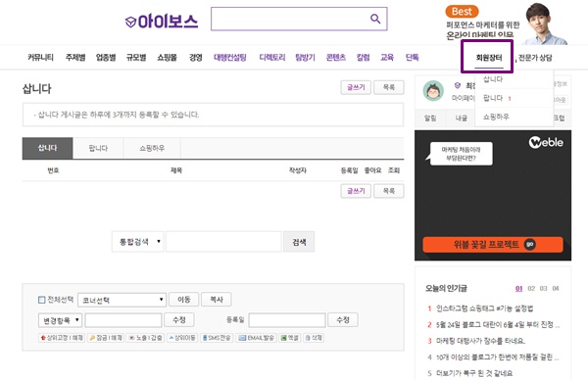Viewport: 588px width, 380px height.
Task: Click the 위블 꽃길 프로젝트 orange button
Action: click(x=493, y=244)
